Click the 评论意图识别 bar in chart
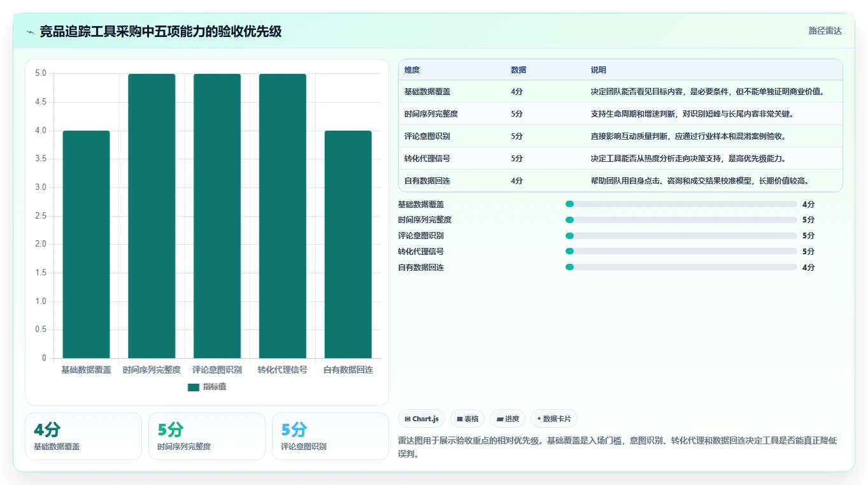Image resolution: width=868 pixels, height=485 pixels. [x=217, y=216]
